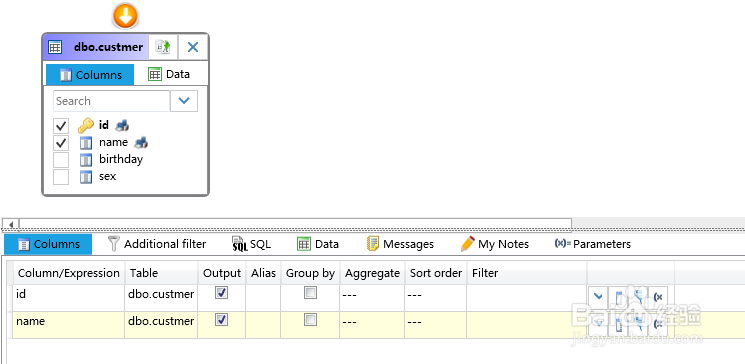The width and height of the screenshot is (745, 364).
Task: Toggle the Output checkbox for the name row
Action: pyautogui.click(x=221, y=319)
